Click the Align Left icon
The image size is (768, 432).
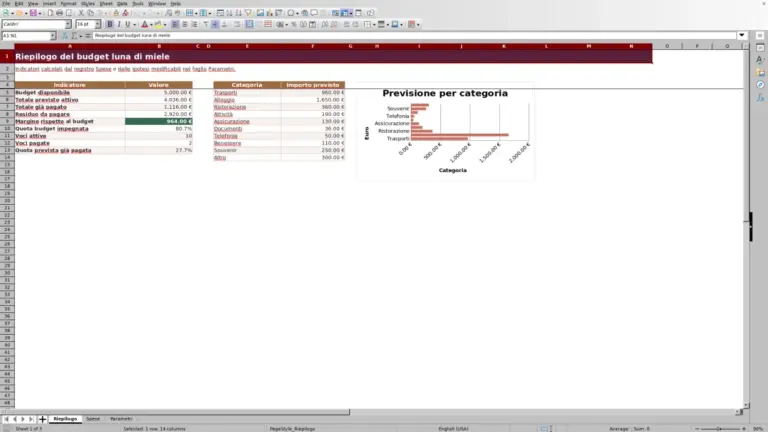(x=175, y=24)
